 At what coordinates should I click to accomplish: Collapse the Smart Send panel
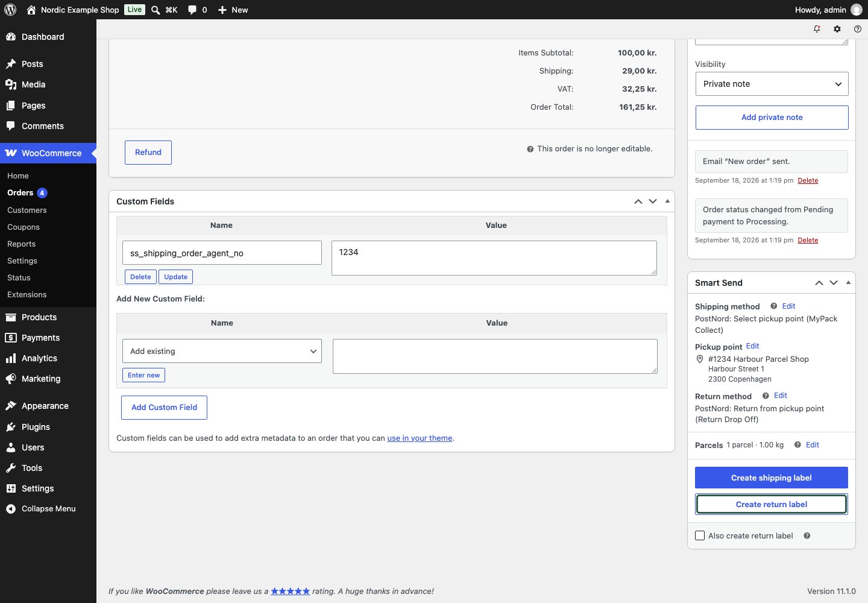848,282
